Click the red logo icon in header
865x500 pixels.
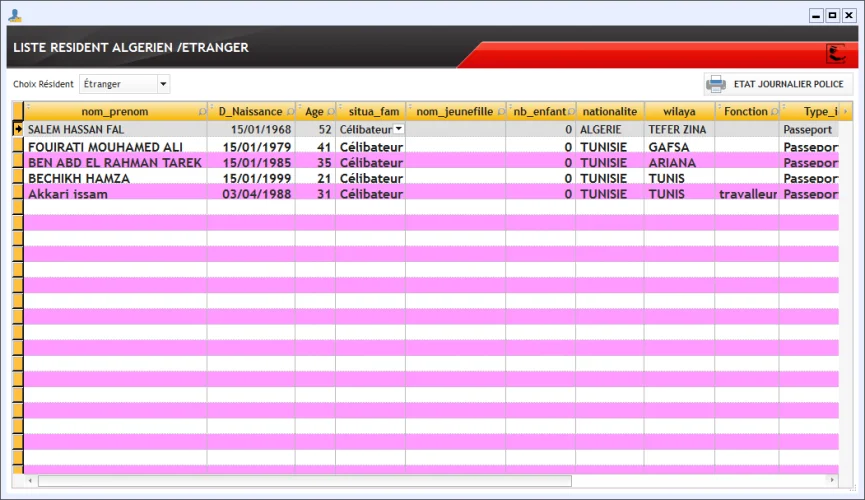click(x=835, y=53)
